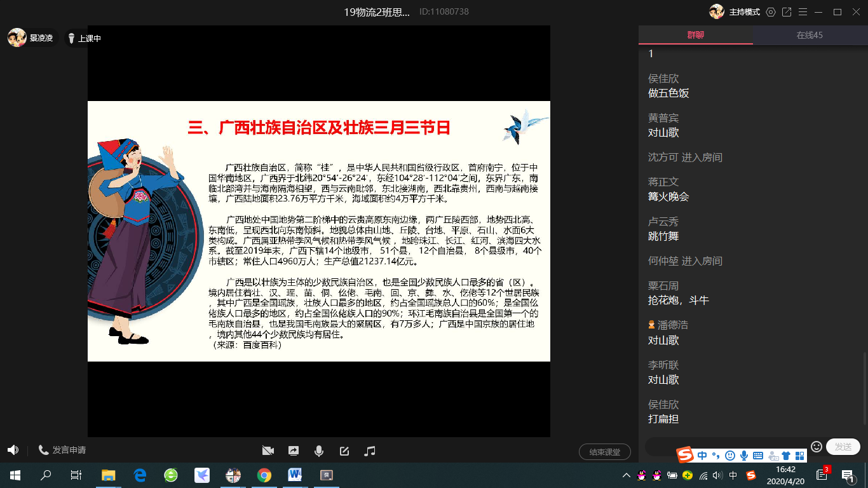Open the whiteboard edit pencil icon

tap(344, 451)
